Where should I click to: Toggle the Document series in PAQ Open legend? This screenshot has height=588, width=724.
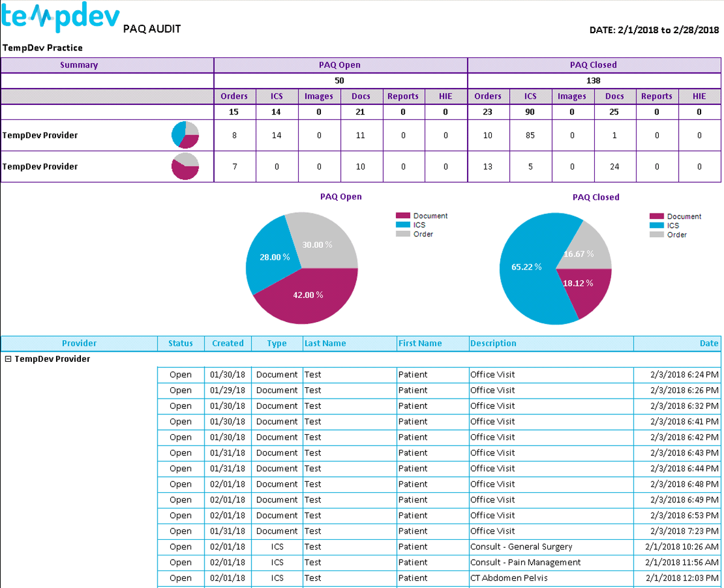(x=430, y=215)
